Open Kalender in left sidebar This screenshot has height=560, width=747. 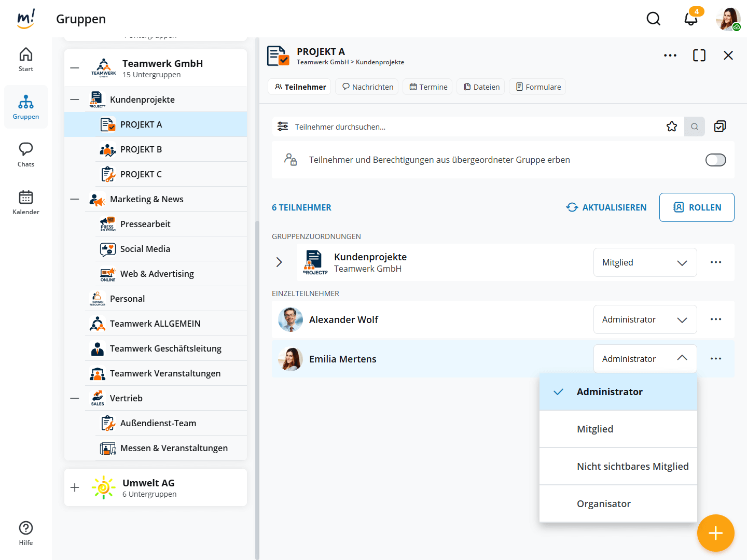[26, 202]
